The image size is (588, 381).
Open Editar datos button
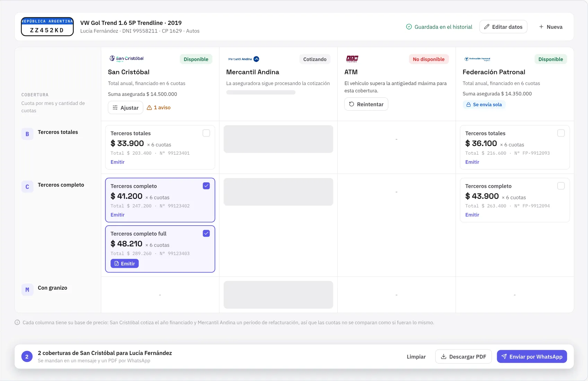[x=503, y=27]
